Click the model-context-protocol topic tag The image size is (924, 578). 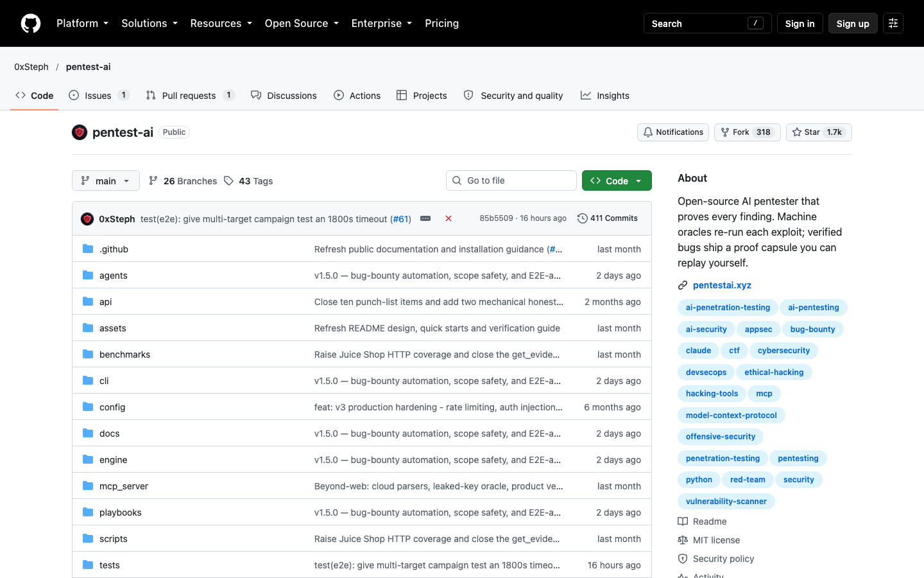[732, 415]
